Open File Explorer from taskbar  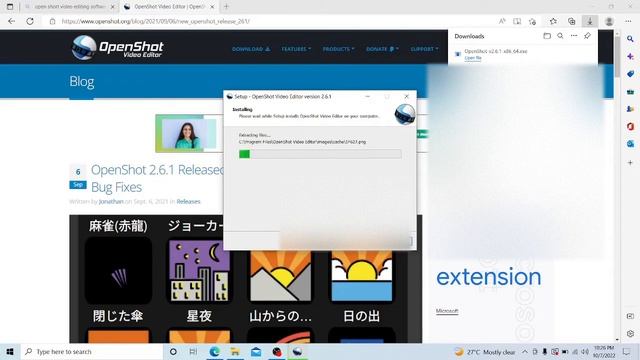coord(235,352)
